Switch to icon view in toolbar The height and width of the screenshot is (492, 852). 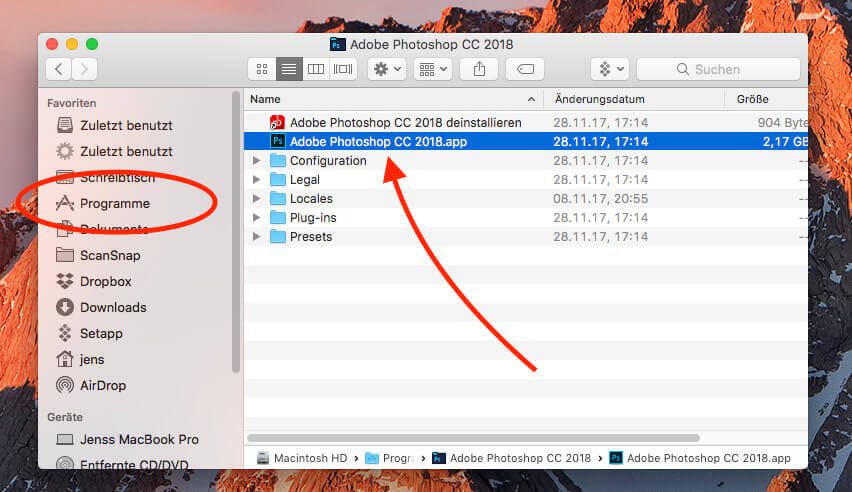262,69
